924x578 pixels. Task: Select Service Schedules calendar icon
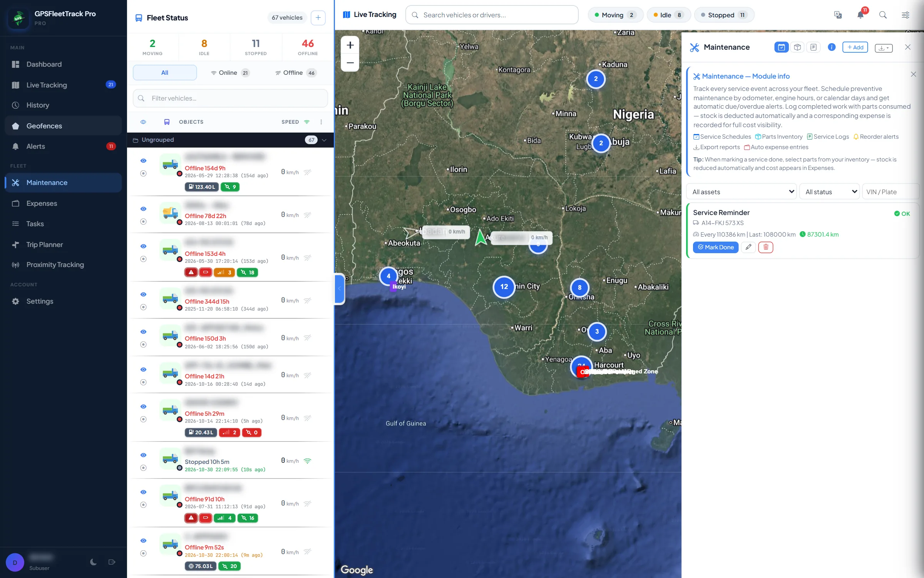tap(781, 47)
